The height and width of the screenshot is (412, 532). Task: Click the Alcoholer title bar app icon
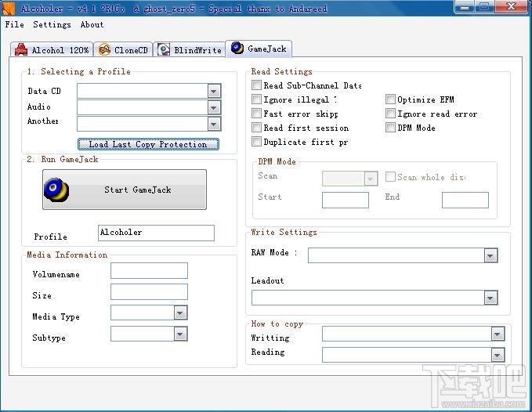click(8, 8)
